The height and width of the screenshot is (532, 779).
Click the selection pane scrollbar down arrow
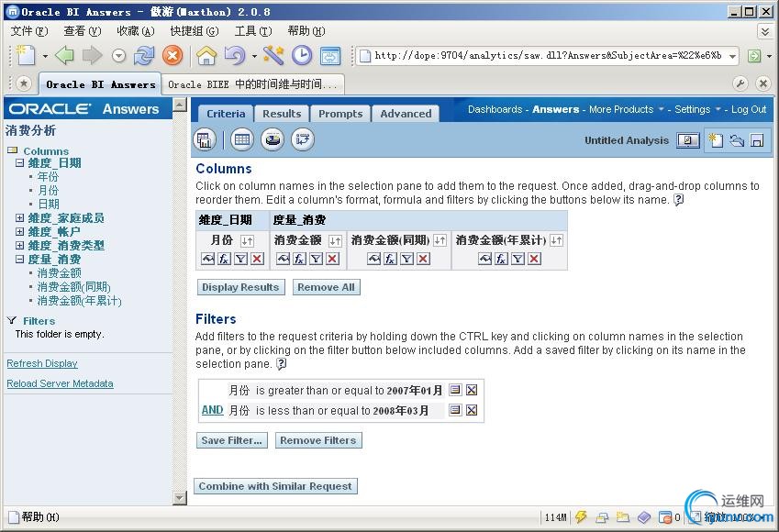[180, 498]
